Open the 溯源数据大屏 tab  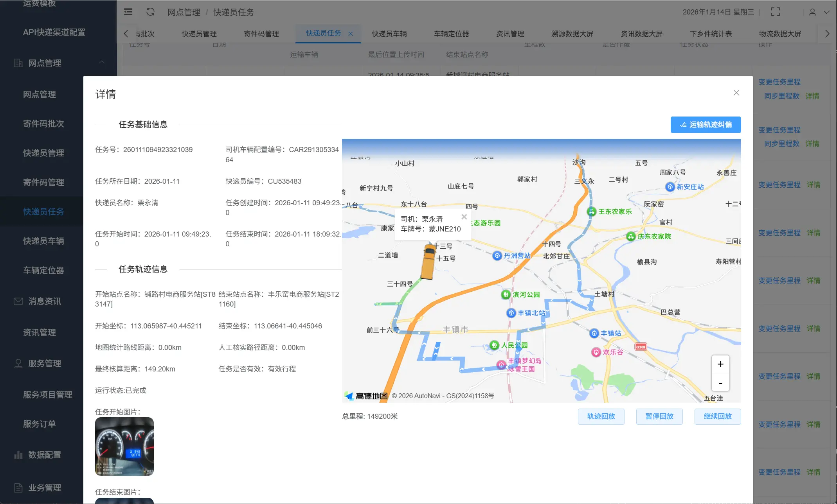571,34
